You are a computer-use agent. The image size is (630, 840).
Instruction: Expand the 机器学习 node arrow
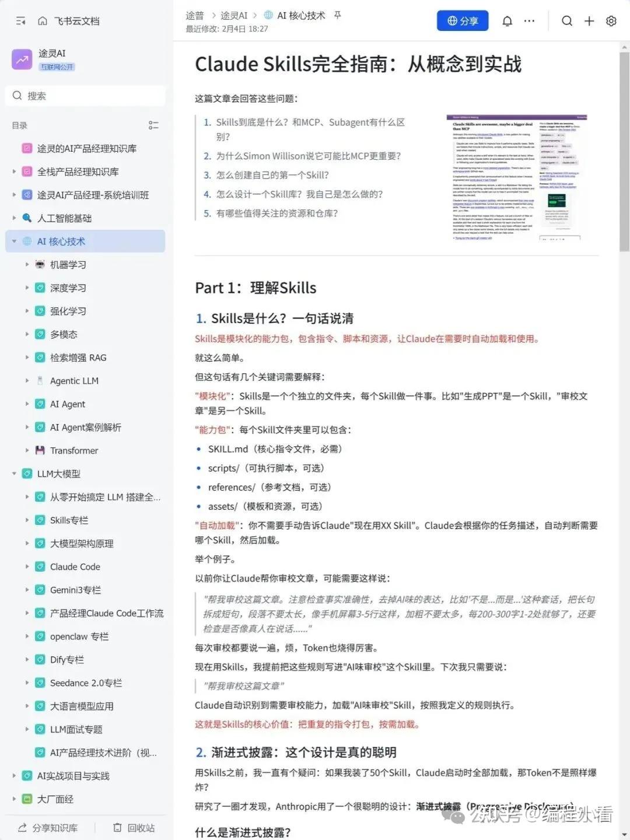tap(27, 264)
